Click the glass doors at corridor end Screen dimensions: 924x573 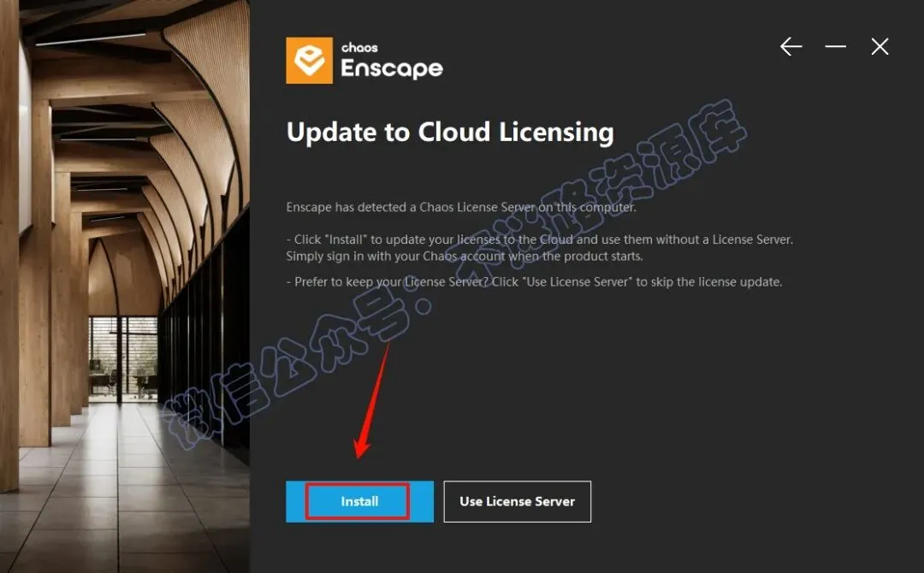point(122,357)
